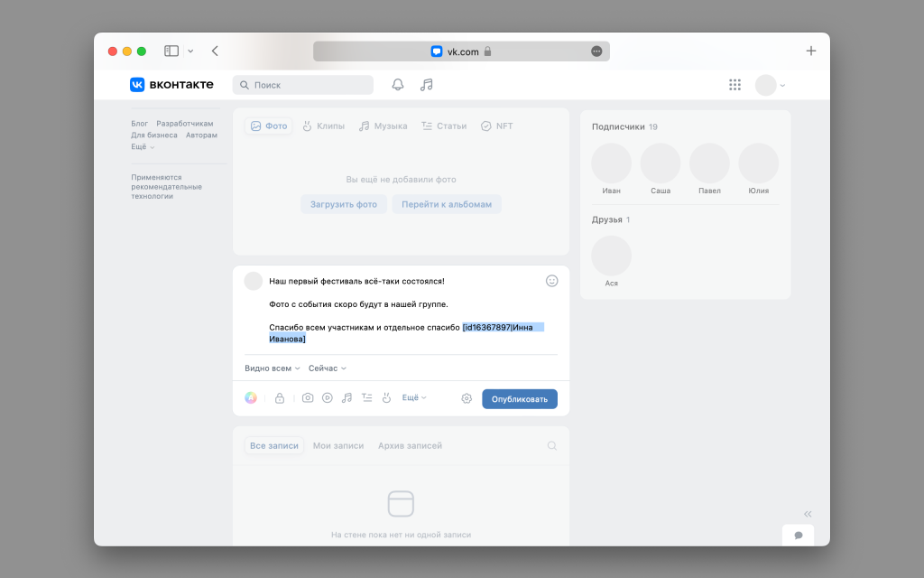This screenshot has width=924, height=578.
Task: Attach a video using the play icon
Action: pos(328,398)
